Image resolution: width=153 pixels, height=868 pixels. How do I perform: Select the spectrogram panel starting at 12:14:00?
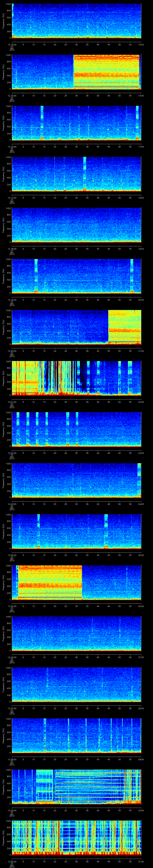coord(77,21)
